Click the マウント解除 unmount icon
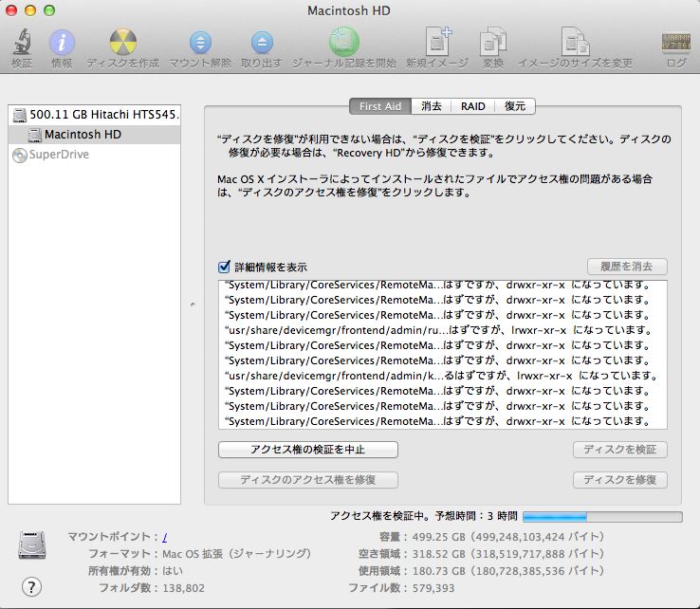The height and width of the screenshot is (609, 700). tap(200, 43)
